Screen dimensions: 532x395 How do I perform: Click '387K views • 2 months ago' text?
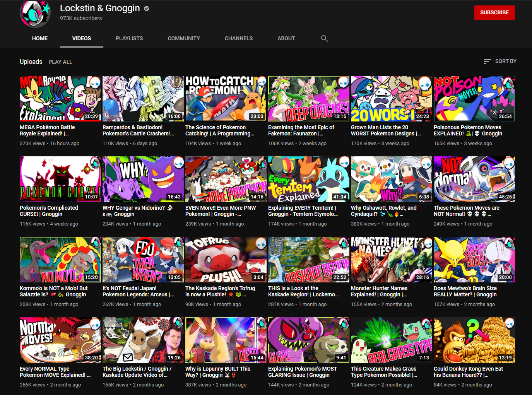(x=216, y=385)
